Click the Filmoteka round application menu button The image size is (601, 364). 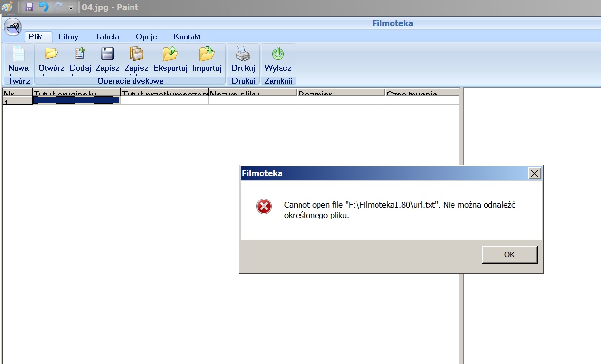(13, 26)
